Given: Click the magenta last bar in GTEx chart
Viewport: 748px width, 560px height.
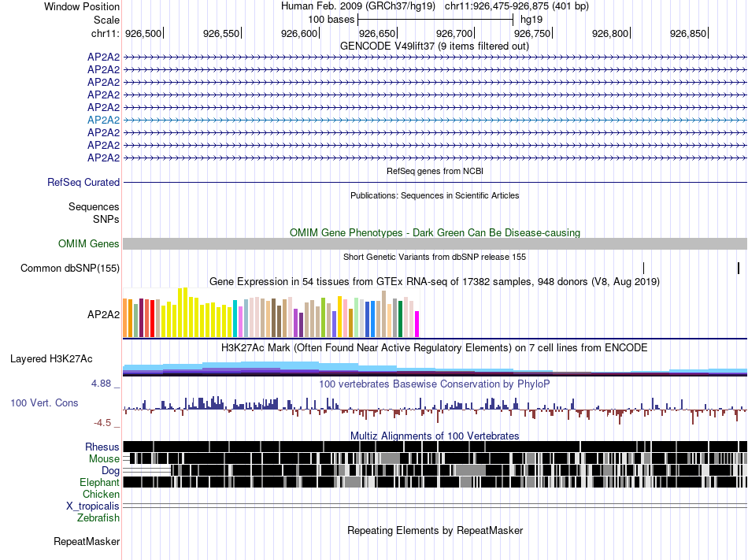Looking at the screenshot, I should click(x=417, y=325).
